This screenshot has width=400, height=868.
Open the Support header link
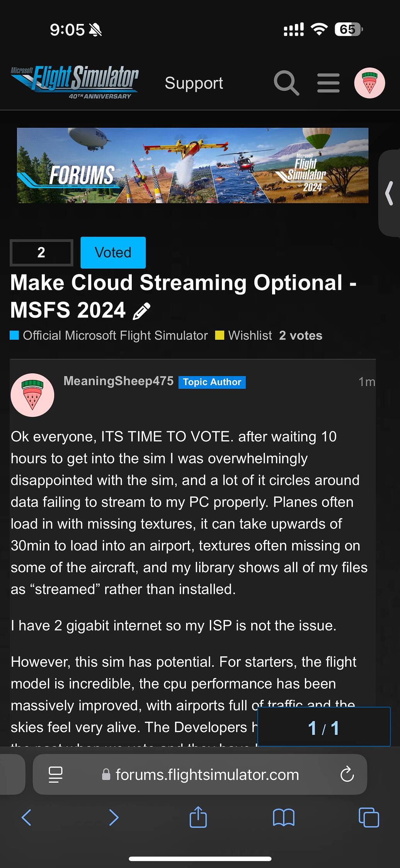click(x=194, y=83)
